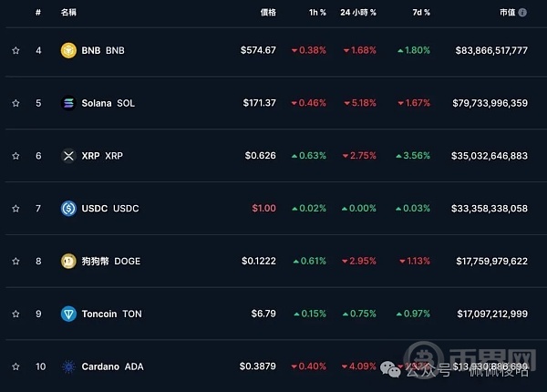The image size is (547, 392).
Task: Toggle the watchlist star for Solana
Action: click(15, 103)
